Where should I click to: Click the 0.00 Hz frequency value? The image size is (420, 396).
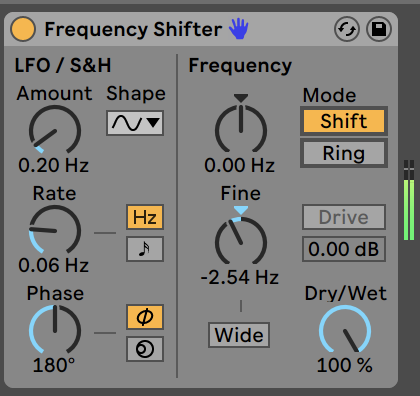click(239, 165)
